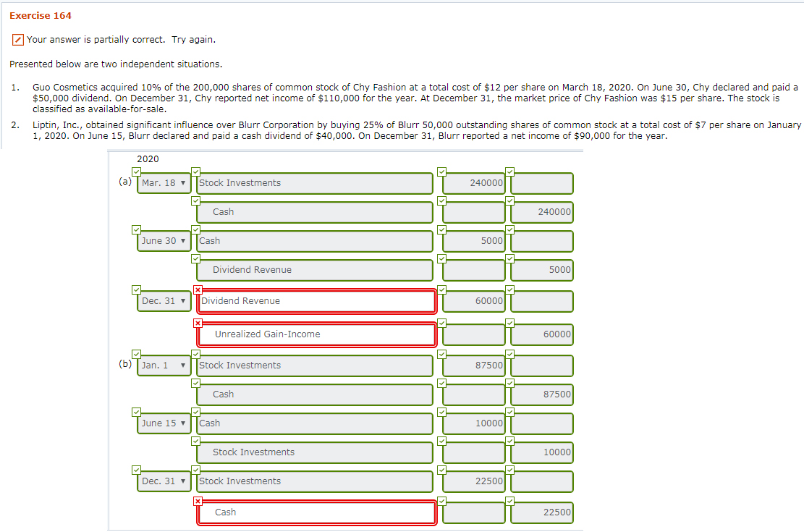Click the green check icon above the 10000 debit
Image resolution: width=804 pixels, height=532 pixels.
[442, 412]
